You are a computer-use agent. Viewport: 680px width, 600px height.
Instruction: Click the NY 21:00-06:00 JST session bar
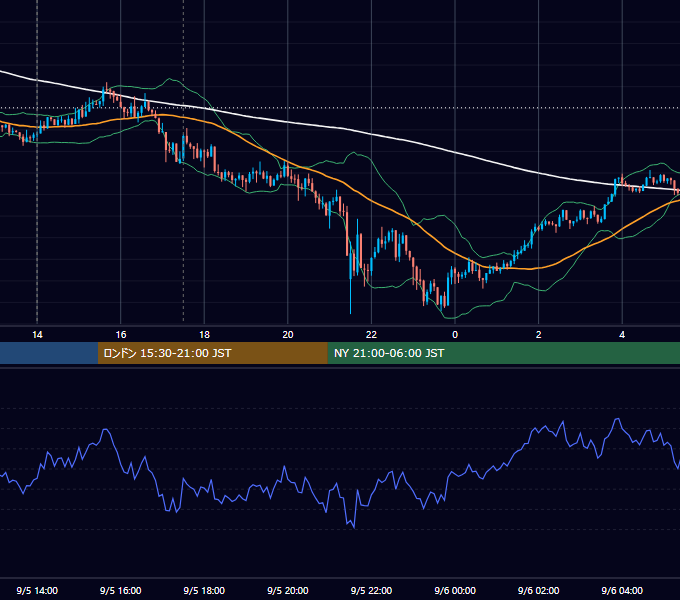(503, 353)
